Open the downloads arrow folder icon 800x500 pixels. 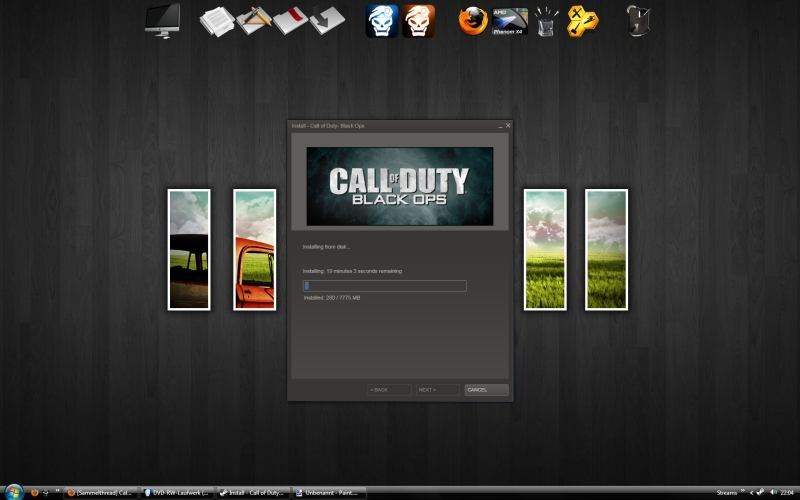(x=327, y=20)
